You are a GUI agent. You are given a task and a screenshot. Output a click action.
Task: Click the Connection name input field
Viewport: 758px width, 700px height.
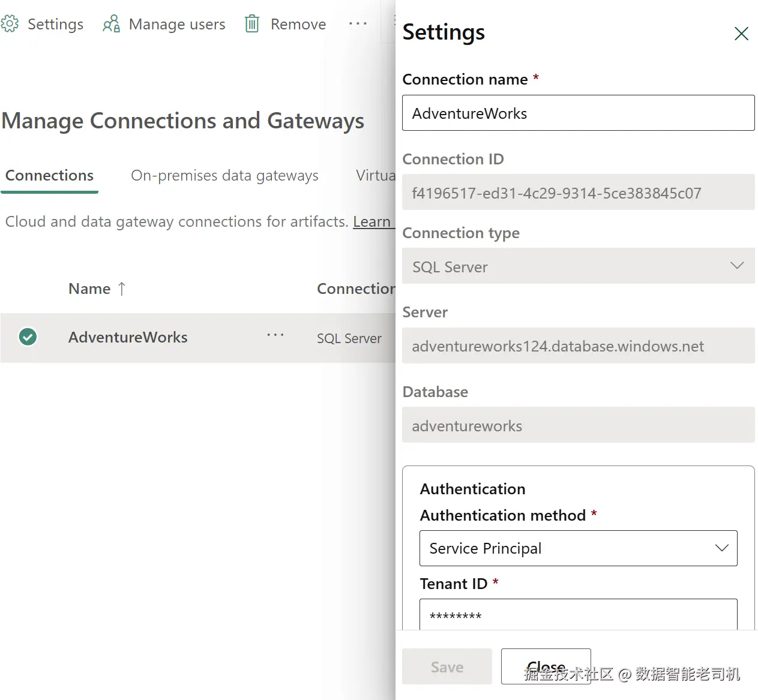tap(578, 113)
